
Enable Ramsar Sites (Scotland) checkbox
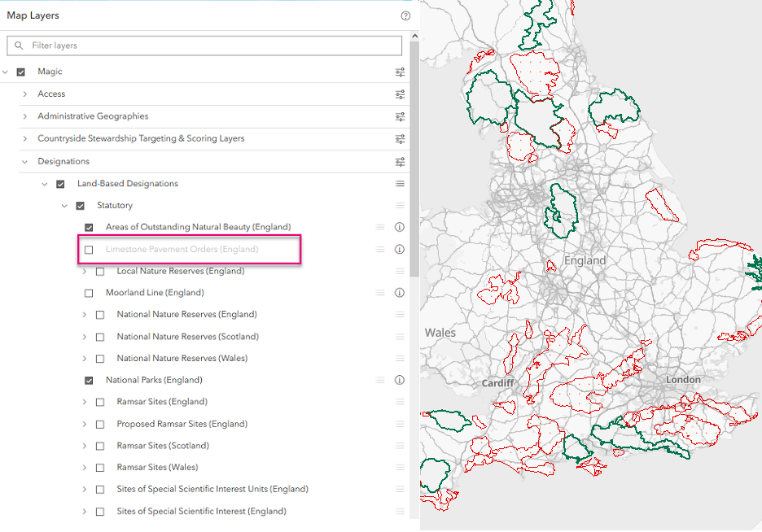(100, 446)
